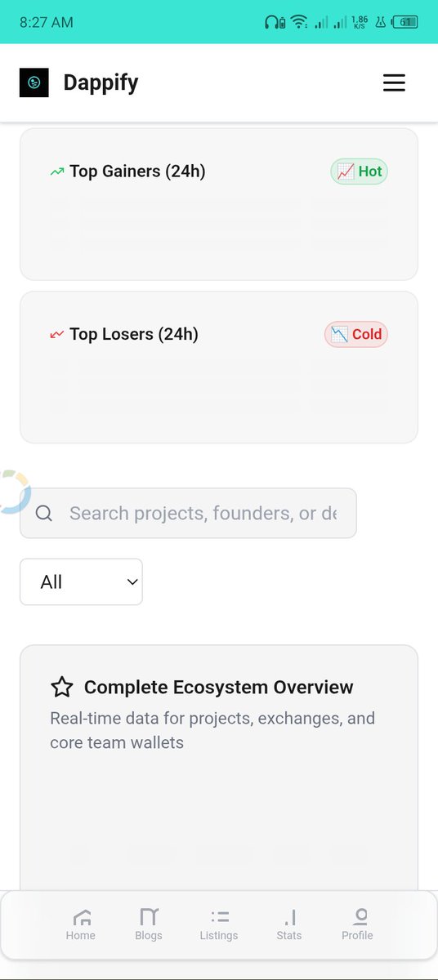Tap the star icon beside Ecosystem Overview
Image resolution: width=438 pixels, height=980 pixels.
(62, 687)
